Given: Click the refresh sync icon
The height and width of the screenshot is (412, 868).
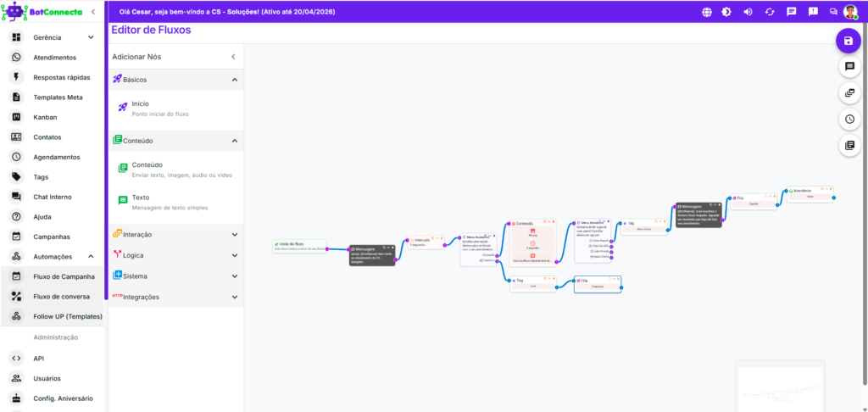Looking at the screenshot, I should [770, 12].
